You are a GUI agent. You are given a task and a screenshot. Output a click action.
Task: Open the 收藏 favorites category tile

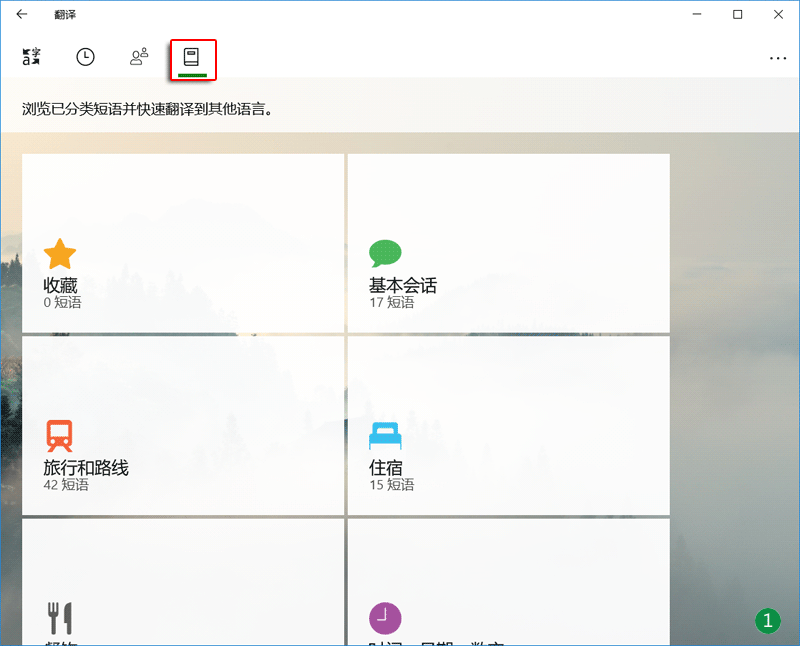coord(183,243)
